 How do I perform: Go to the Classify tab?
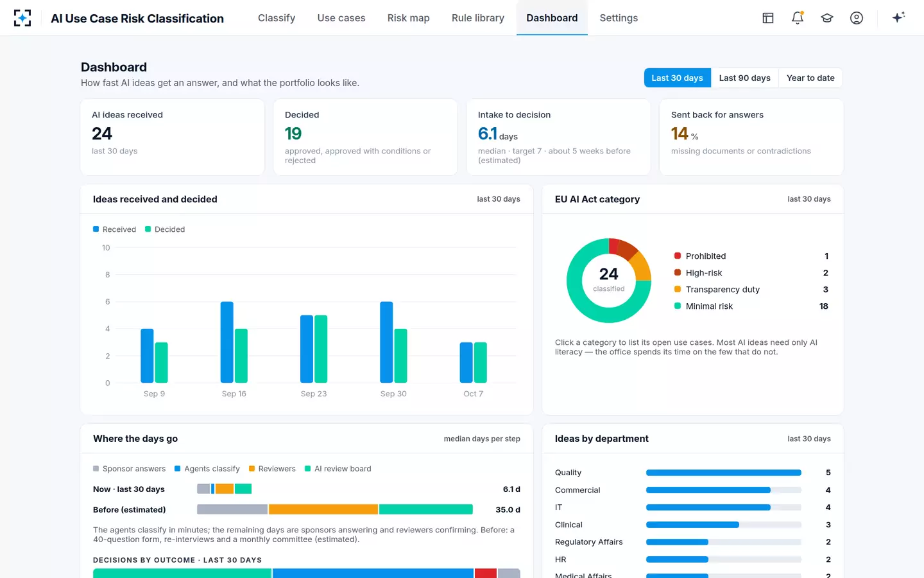pos(277,18)
